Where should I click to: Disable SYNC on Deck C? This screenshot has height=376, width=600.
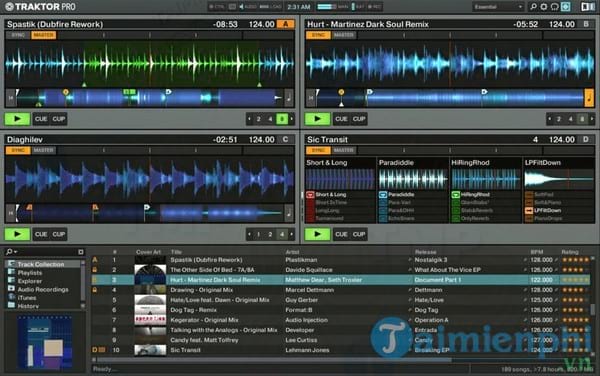[x=18, y=150]
